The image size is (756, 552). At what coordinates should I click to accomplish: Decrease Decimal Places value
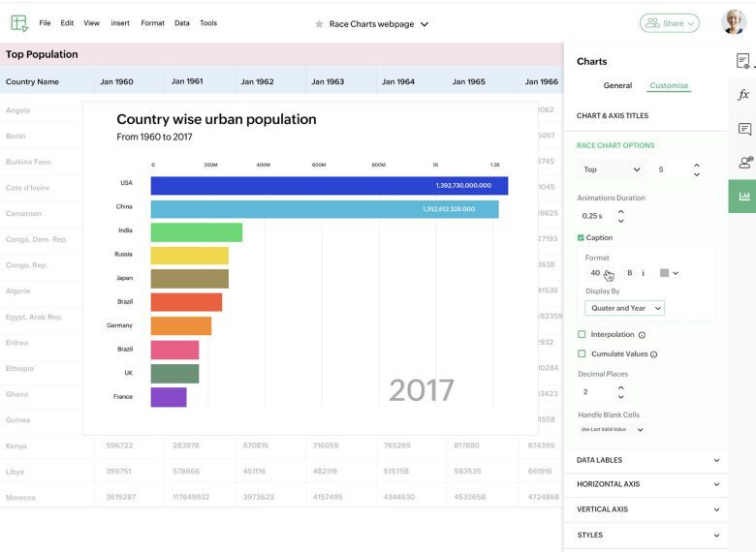621,397
